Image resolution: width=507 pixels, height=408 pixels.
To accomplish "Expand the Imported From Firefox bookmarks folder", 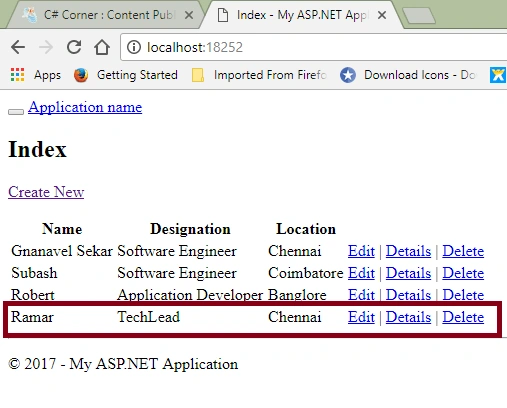I will pos(259,75).
